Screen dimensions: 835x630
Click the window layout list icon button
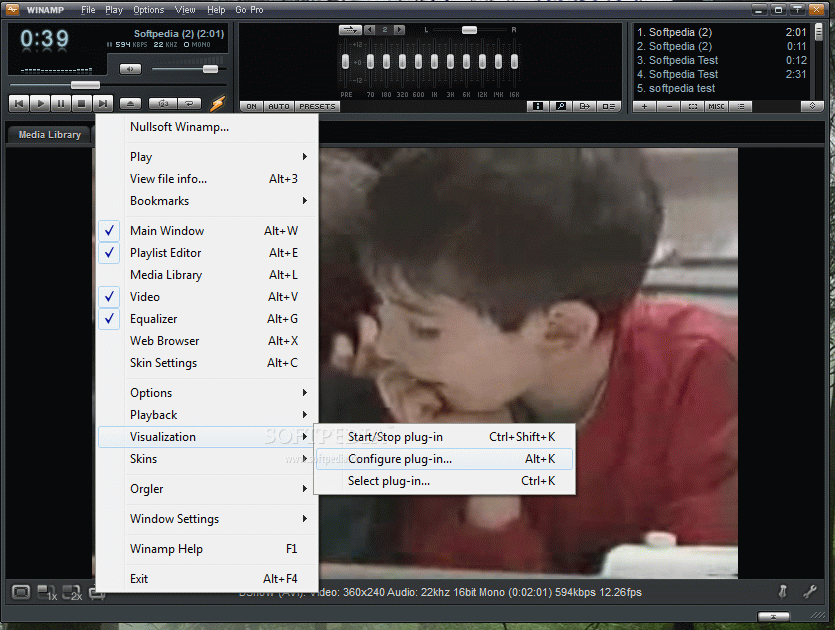(608, 107)
